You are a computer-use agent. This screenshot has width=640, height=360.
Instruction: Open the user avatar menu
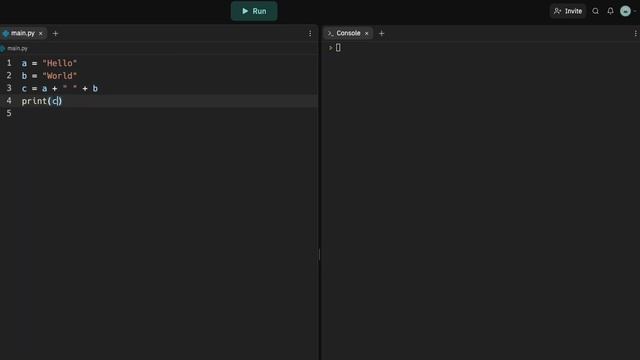[x=625, y=11]
